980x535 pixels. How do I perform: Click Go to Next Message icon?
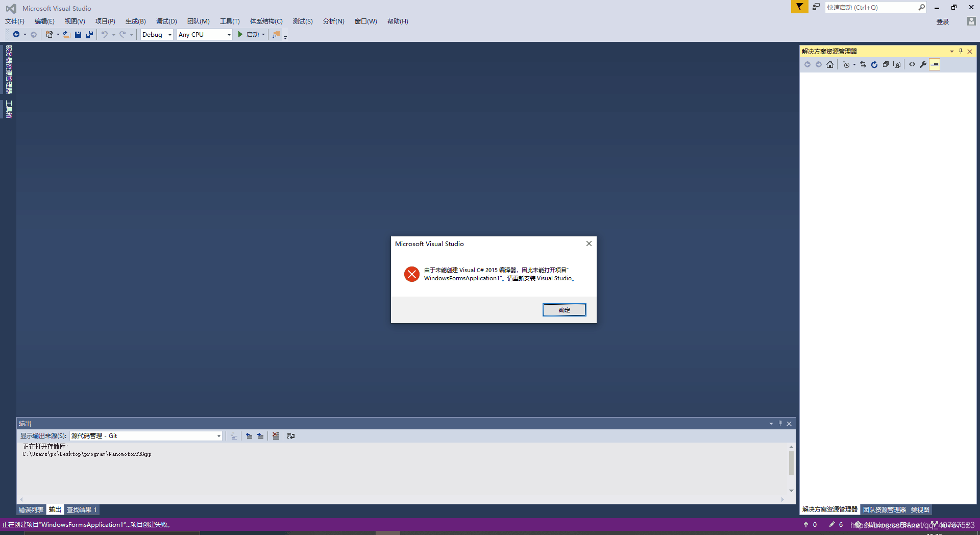pyautogui.click(x=260, y=436)
